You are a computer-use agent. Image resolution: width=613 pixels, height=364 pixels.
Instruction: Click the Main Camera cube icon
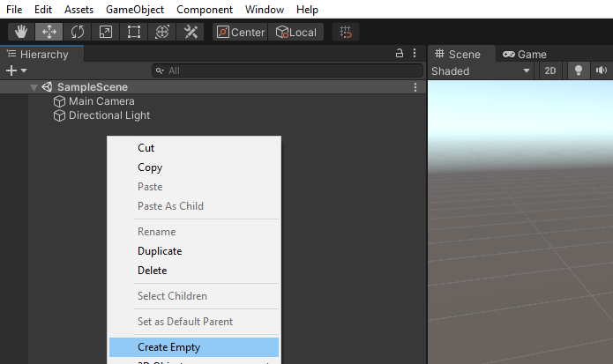pos(59,101)
